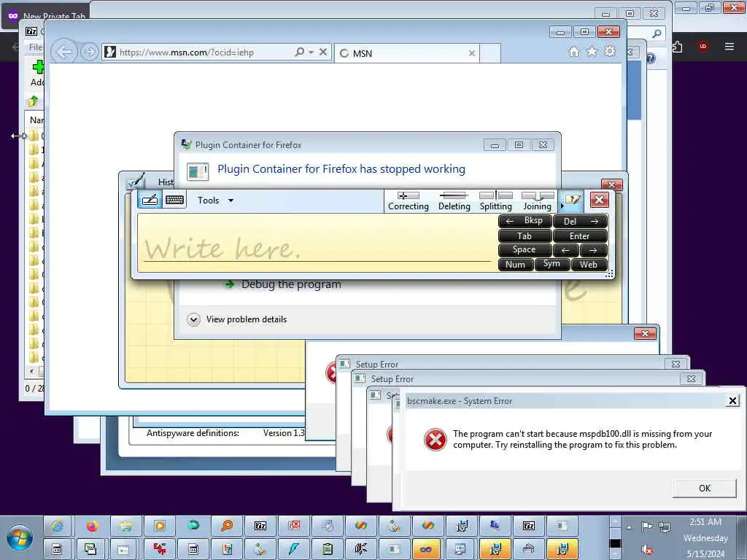Open Internet Explorer favorites star

[x=592, y=52]
